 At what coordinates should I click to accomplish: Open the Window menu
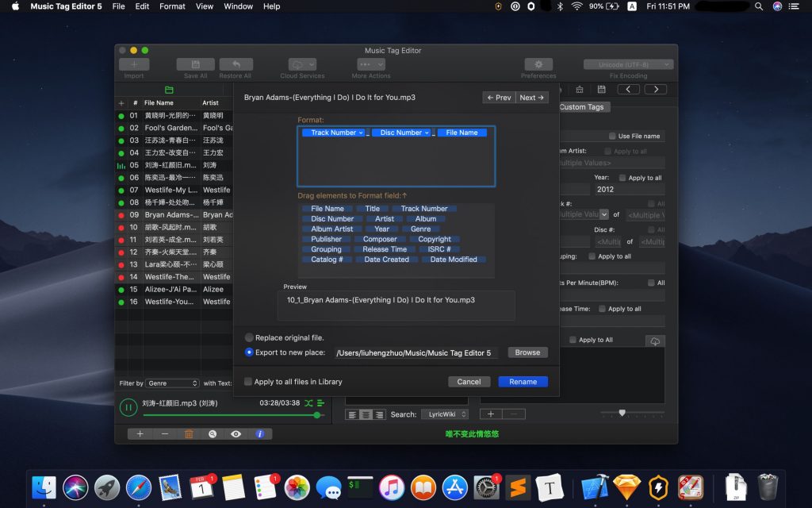click(x=238, y=6)
